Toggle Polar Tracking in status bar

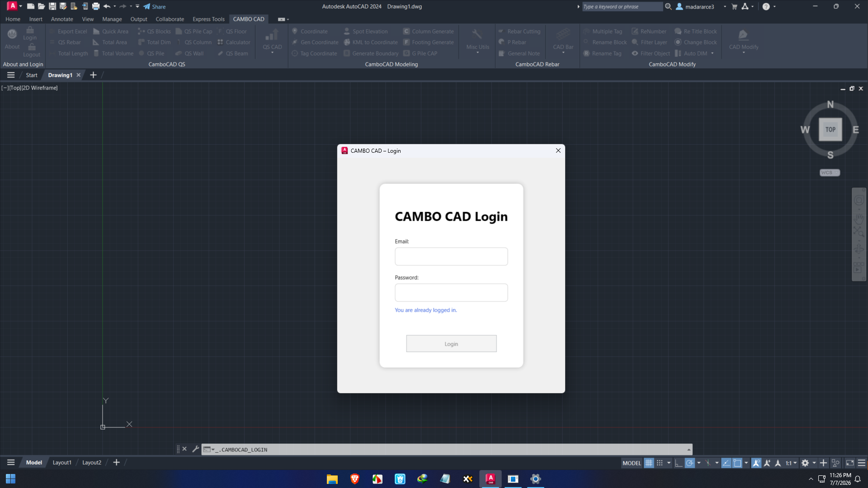tap(689, 463)
